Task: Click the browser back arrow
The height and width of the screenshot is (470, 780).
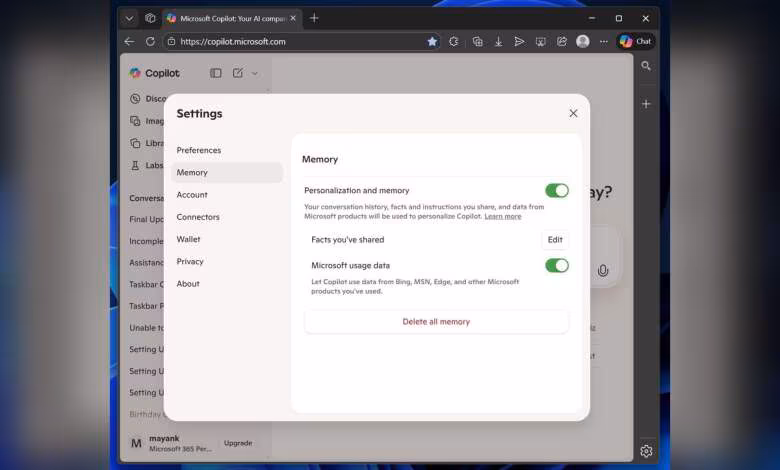Action: coord(129,42)
